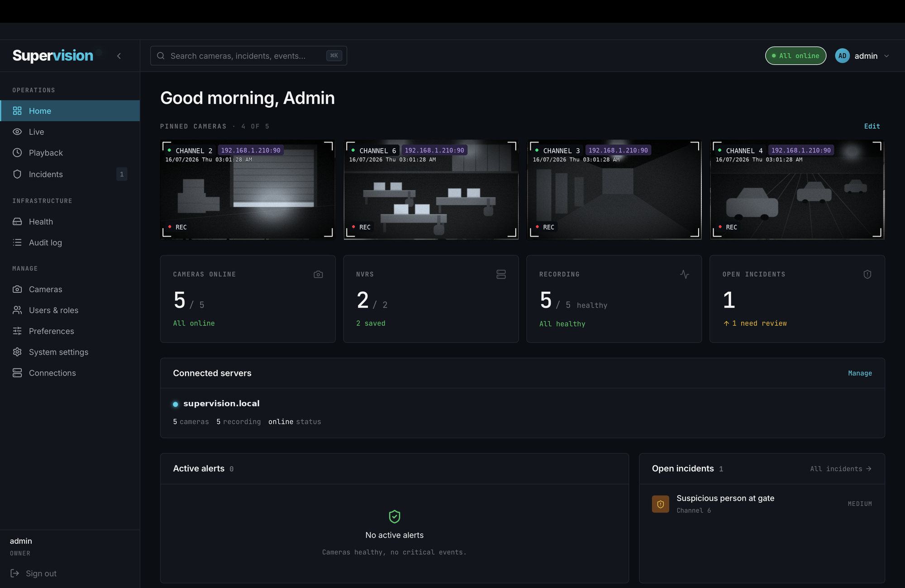Open the Channel 4 camera feed

click(797, 190)
